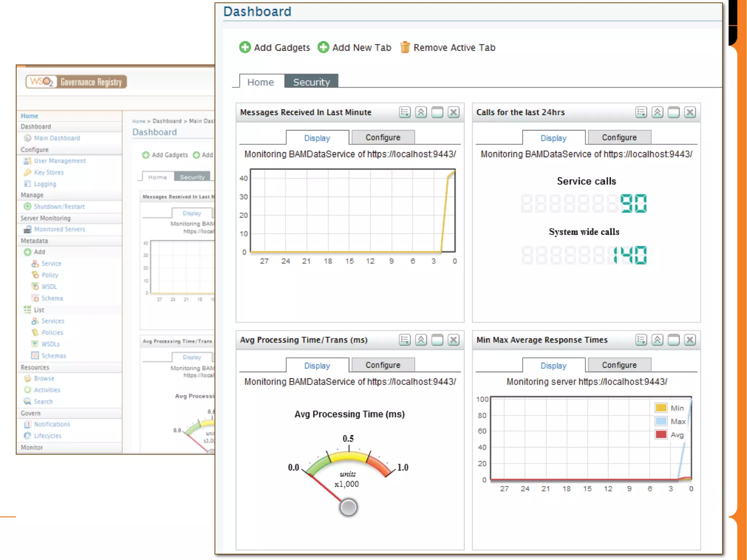Click the Service calls counter value 90
Viewport: 747px width, 560px height.
(x=634, y=204)
